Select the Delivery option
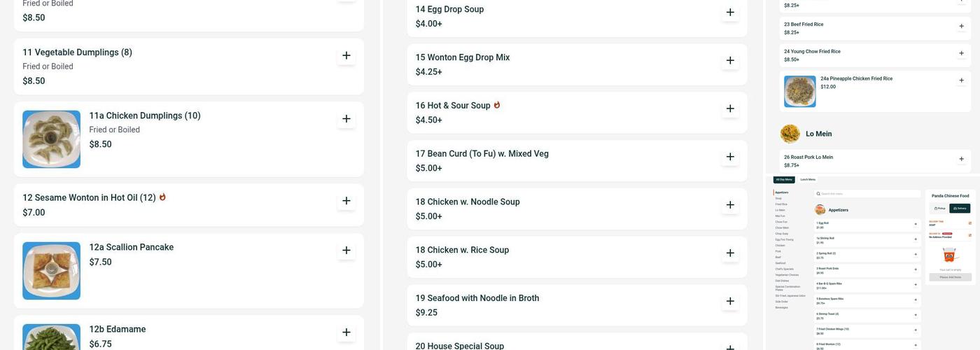Screen dimensions: 980x350 [x=960, y=209]
